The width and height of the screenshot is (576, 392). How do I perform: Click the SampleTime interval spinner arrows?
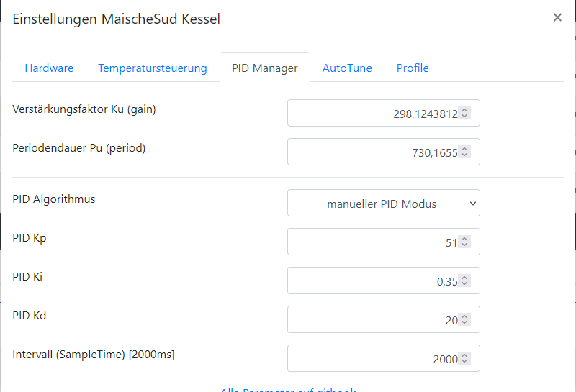[465, 359]
